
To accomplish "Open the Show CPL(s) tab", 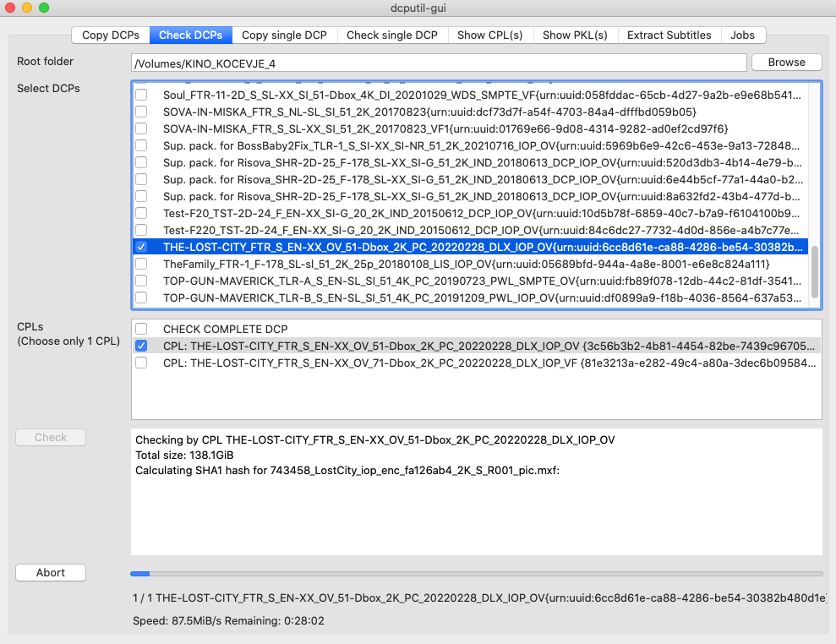I will 489,35.
